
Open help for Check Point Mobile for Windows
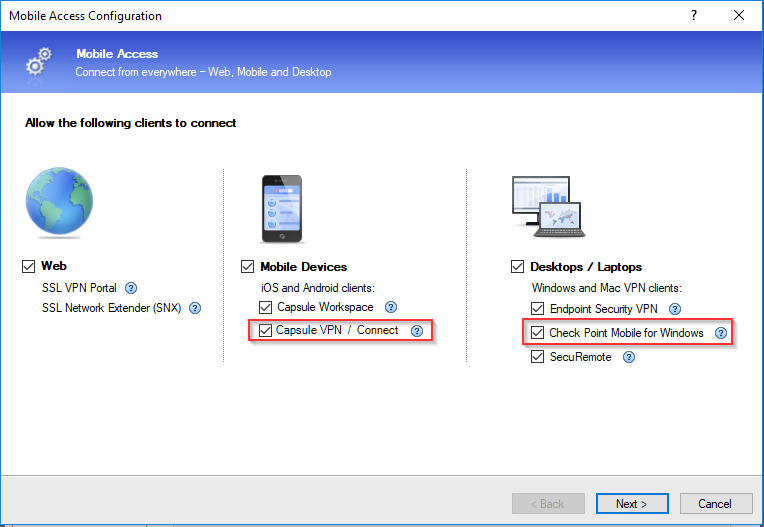(721, 333)
